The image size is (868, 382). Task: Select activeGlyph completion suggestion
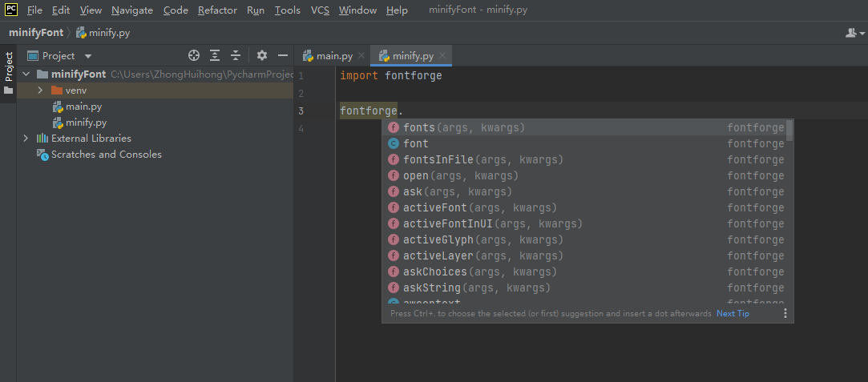[584, 240]
